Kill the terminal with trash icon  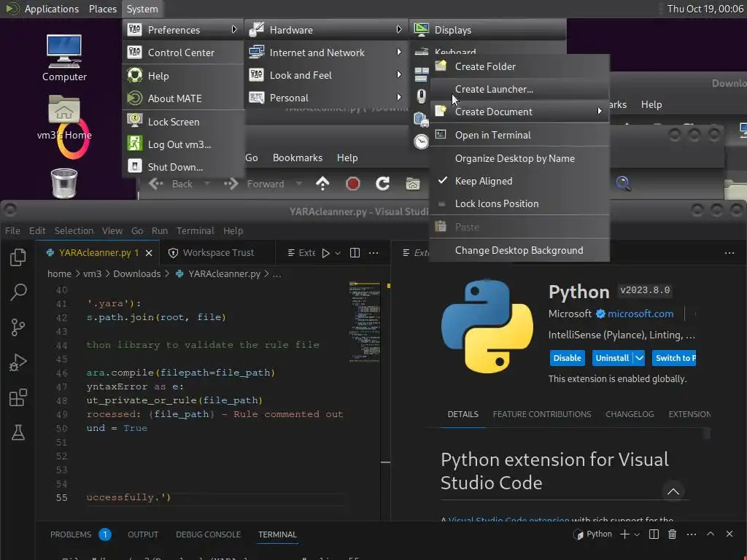(672, 534)
